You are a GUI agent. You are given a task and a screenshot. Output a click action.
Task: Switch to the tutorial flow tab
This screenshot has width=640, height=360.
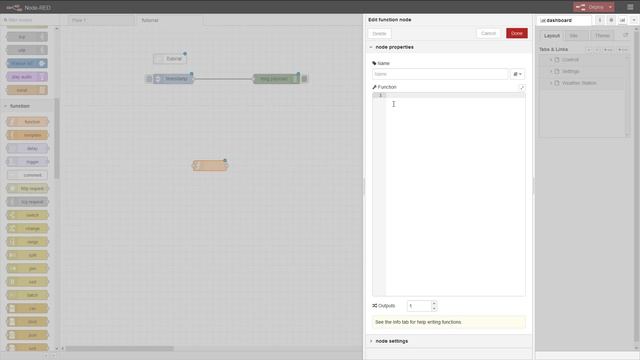[169, 20]
